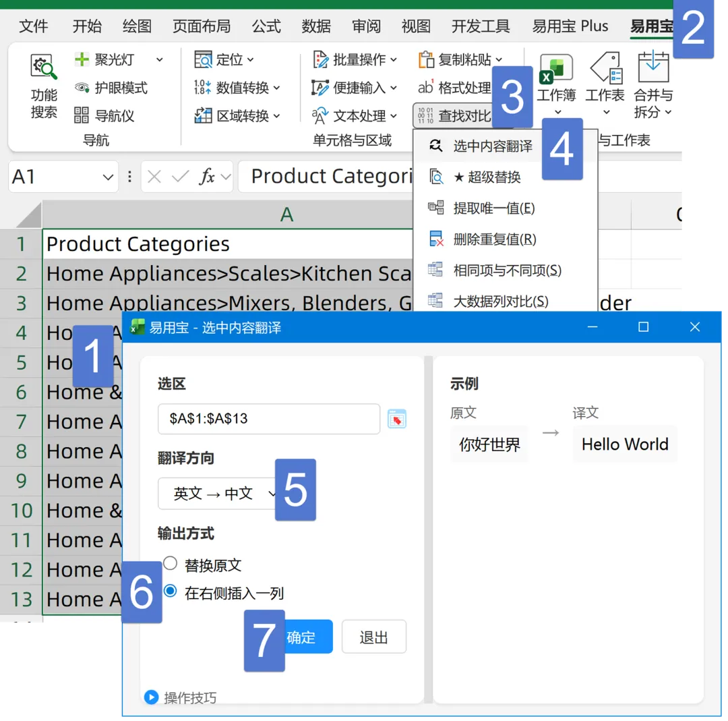Confirm formula entry with the checkmark icon

pyautogui.click(x=180, y=177)
